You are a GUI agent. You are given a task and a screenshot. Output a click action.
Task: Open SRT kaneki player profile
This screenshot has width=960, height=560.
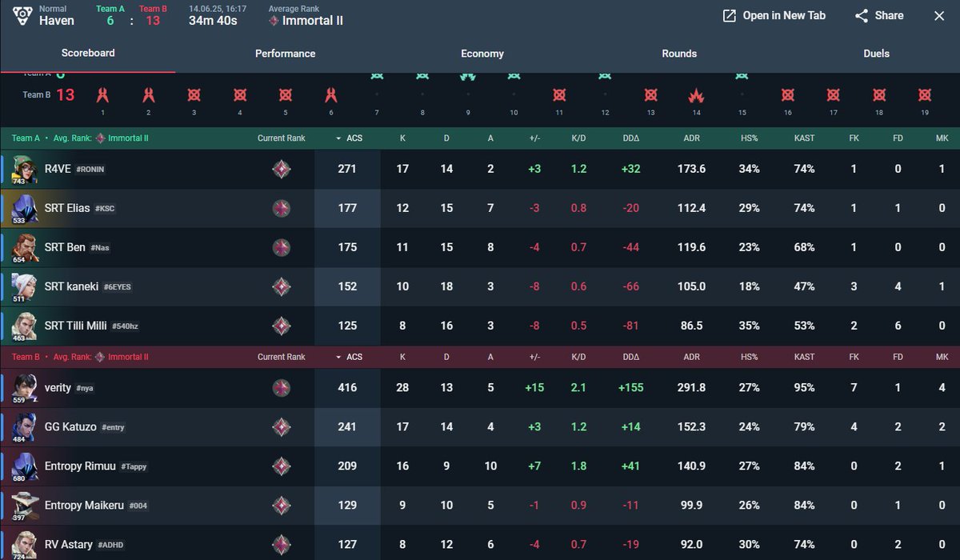tap(71, 286)
